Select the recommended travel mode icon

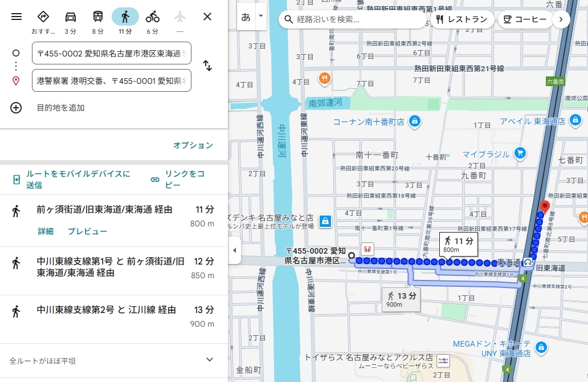tap(43, 17)
